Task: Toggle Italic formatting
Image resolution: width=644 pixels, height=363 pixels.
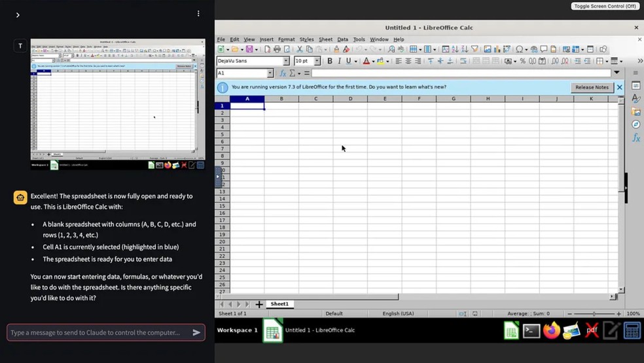Action: click(339, 61)
